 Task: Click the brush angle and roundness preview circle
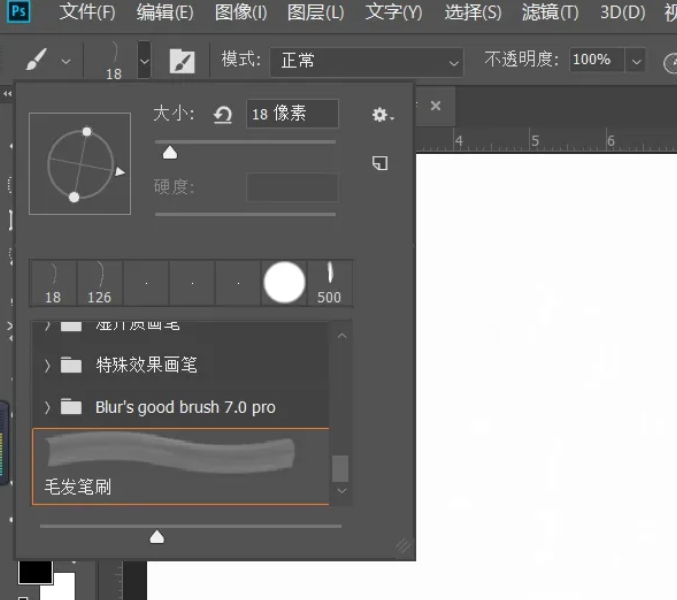80,163
